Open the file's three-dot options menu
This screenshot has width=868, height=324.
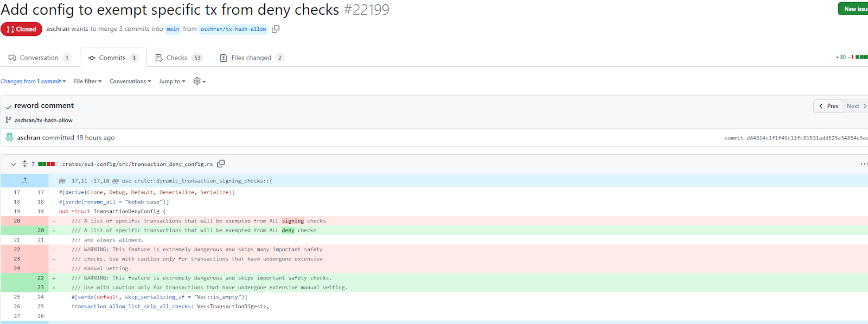click(x=863, y=164)
